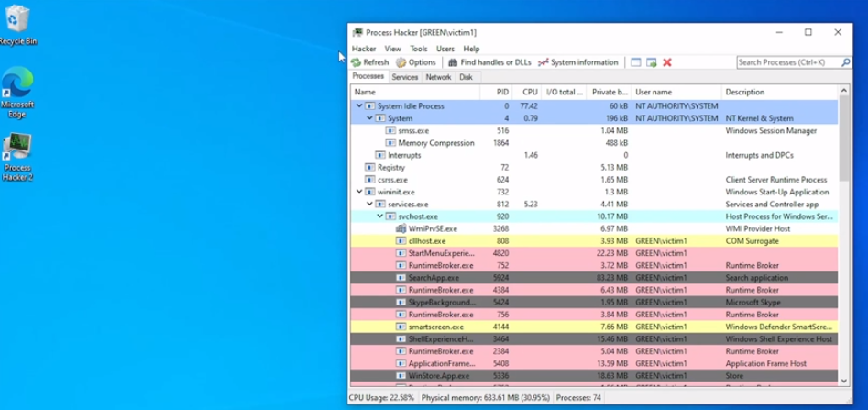Image resolution: width=868 pixels, height=410 pixels.
Task: Switch to the Services tab
Action: (404, 78)
